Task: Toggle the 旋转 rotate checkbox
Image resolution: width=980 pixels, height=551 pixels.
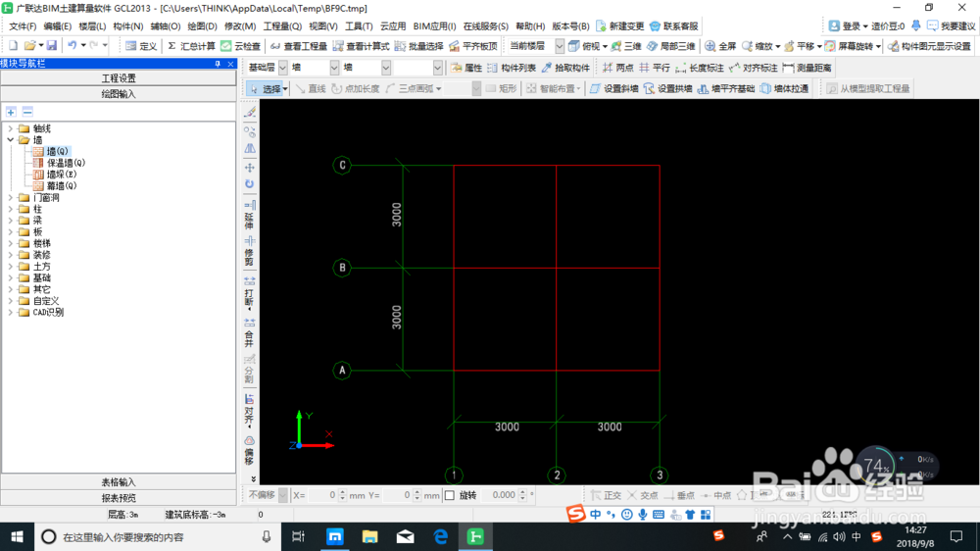Action: coord(450,495)
